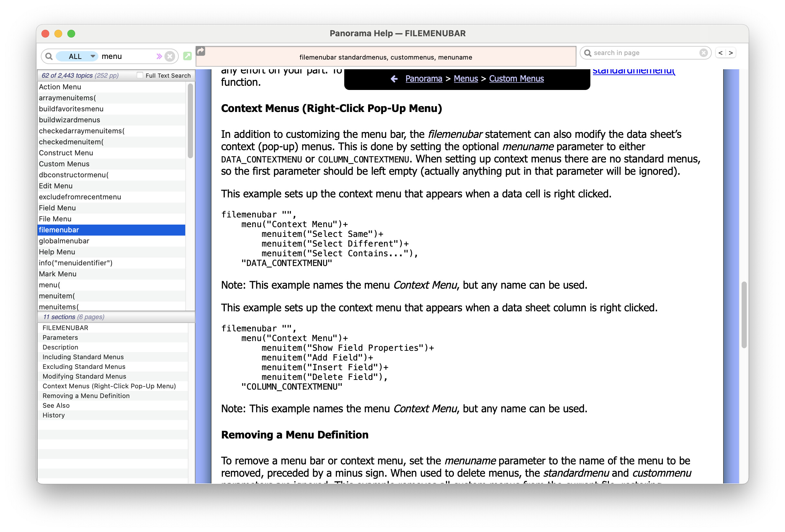Click the topic list vertical scrollbar

coord(190,121)
